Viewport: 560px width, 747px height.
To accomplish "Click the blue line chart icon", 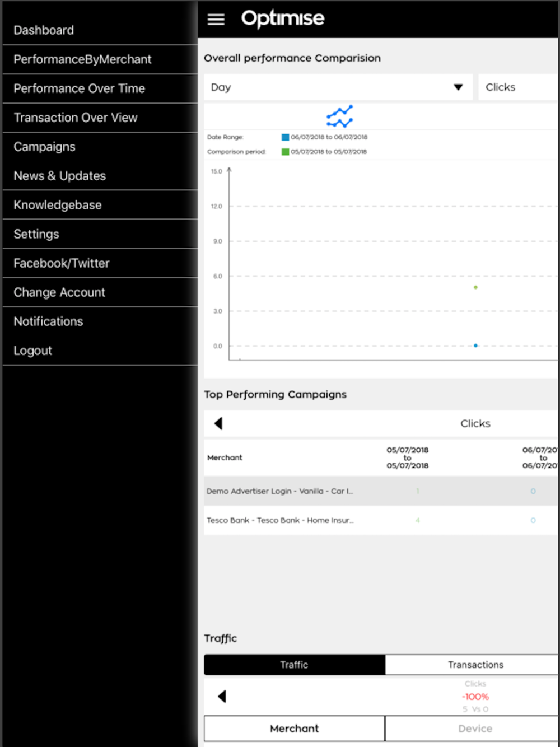I will click(339, 116).
